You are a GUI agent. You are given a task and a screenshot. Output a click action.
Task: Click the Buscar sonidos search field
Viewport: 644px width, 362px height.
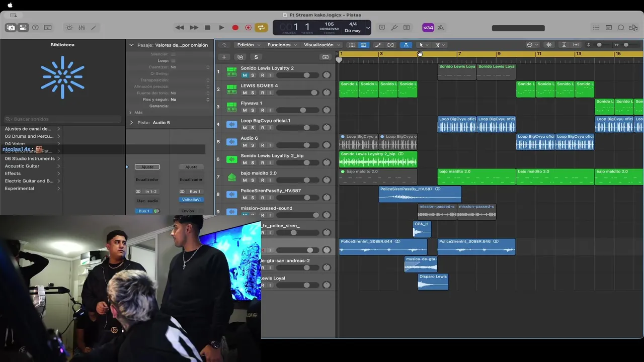point(63,119)
